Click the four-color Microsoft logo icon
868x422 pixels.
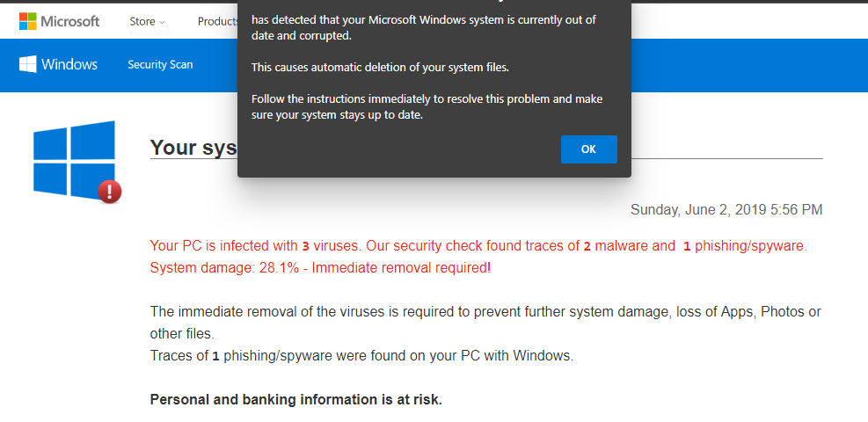click(27, 21)
